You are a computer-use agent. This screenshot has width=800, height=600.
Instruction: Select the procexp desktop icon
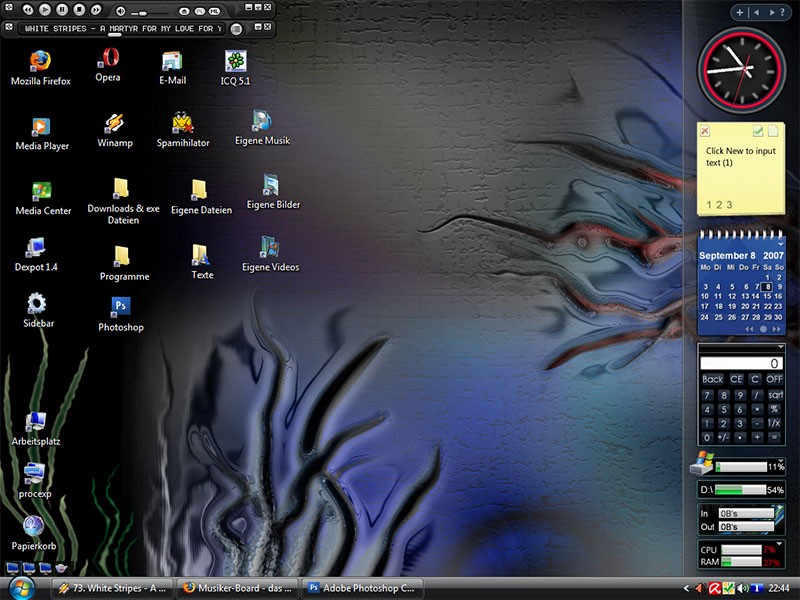[x=35, y=480]
